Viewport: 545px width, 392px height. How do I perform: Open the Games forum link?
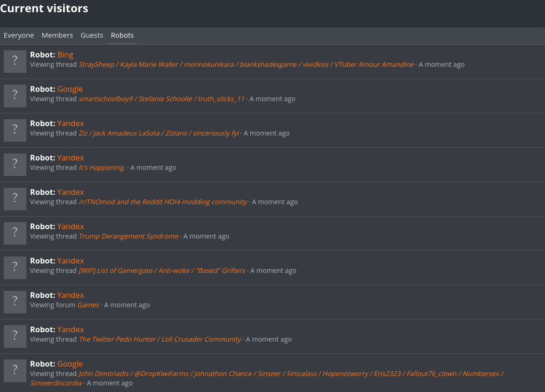pos(88,305)
